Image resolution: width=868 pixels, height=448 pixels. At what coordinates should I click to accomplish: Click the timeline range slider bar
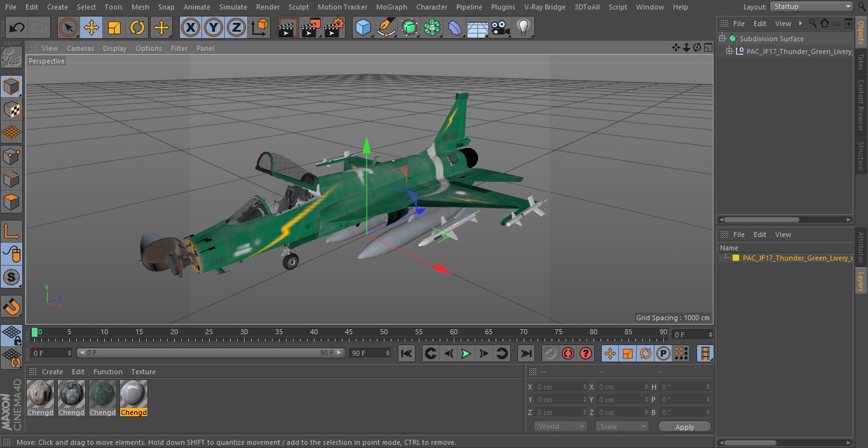click(x=211, y=353)
